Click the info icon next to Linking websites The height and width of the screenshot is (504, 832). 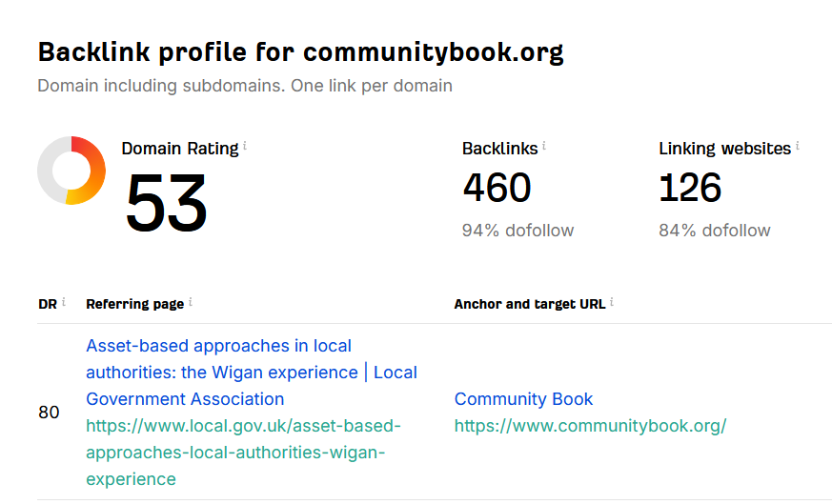click(798, 146)
